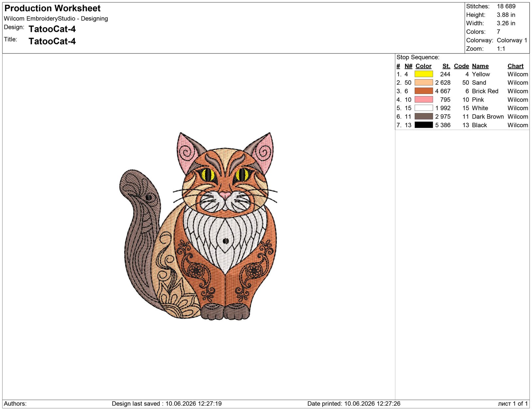The image size is (532, 409).
Task: Click stitch count '1 992' for White
Action: coord(443,108)
